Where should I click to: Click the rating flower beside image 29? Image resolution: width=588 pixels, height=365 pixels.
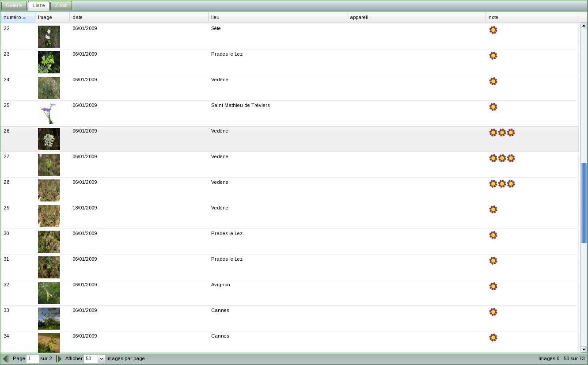coord(493,209)
